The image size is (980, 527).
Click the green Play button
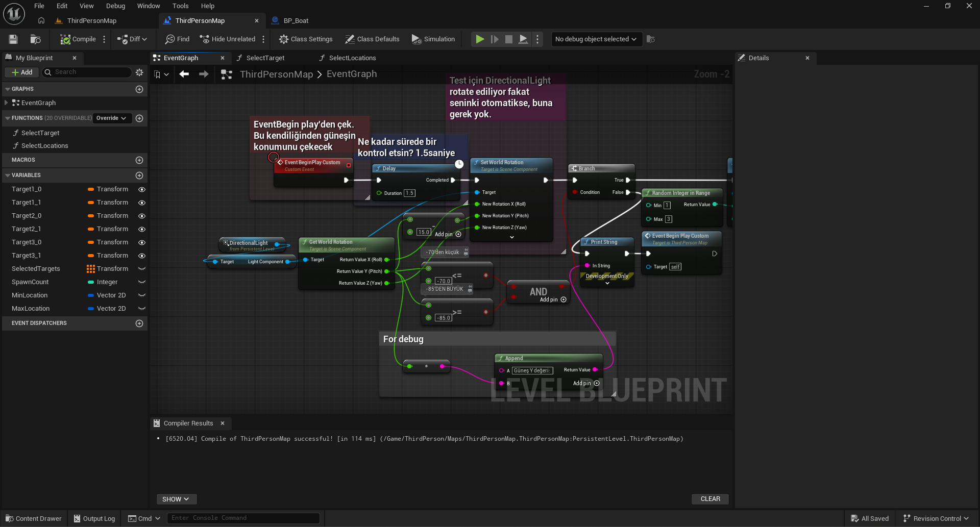(x=480, y=39)
